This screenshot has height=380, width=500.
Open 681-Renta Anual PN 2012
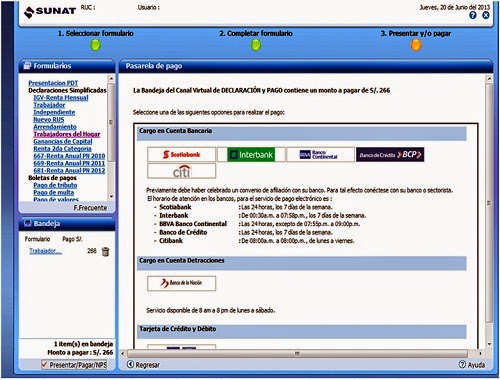pyautogui.click(x=69, y=171)
